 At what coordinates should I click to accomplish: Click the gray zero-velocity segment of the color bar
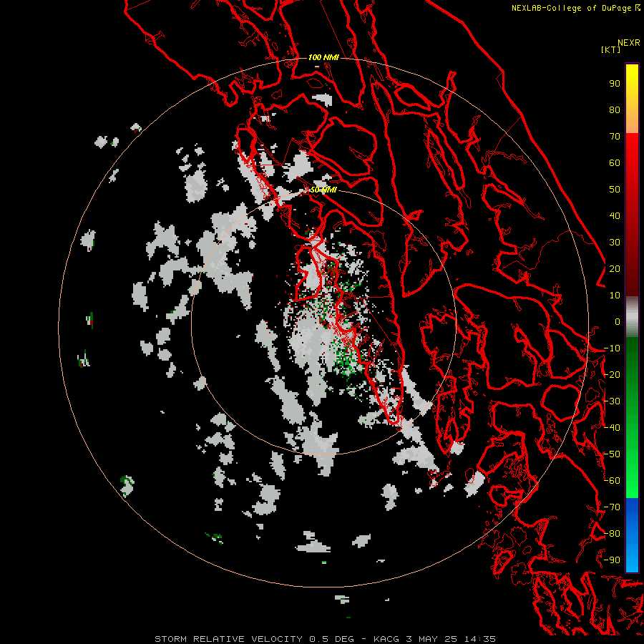pyautogui.click(x=632, y=317)
